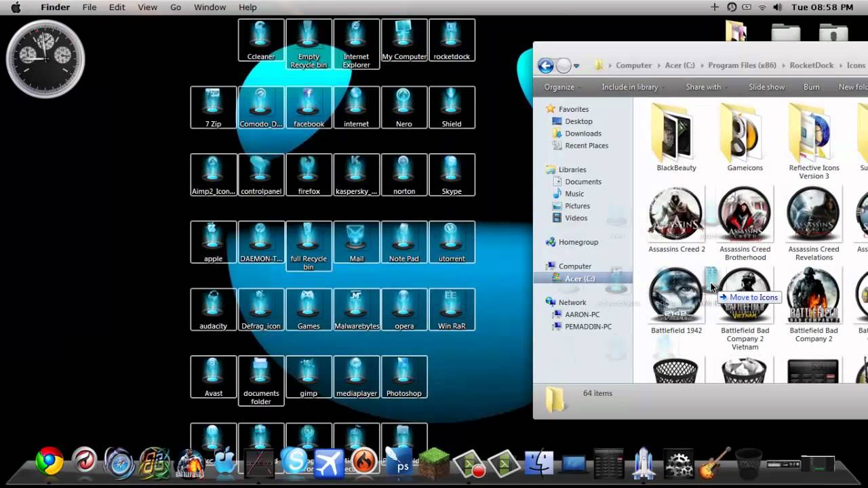This screenshot has width=868, height=488.
Task: Open Include in library dropdown
Action: point(633,87)
